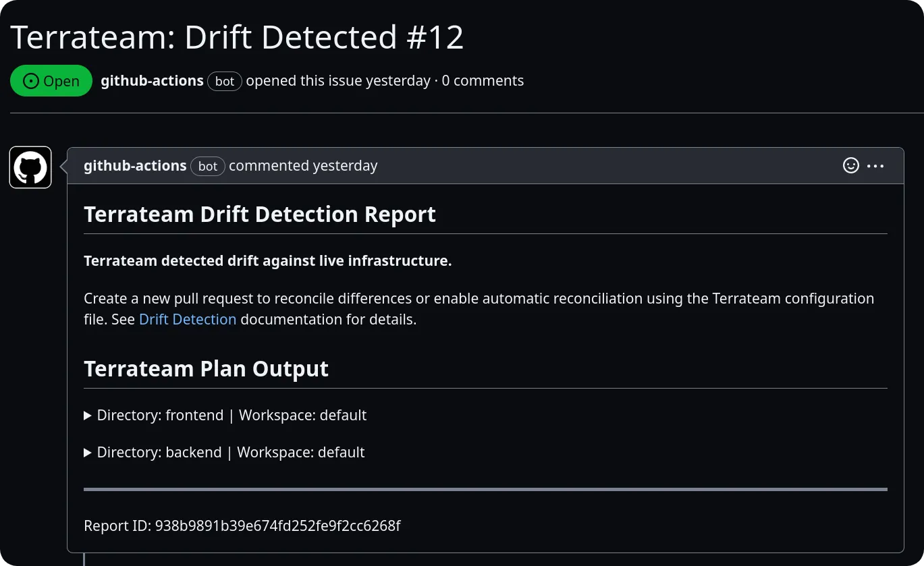Collapse the frontend workspace disclosure triangle
Image resolution: width=924 pixels, height=566 pixels.
tap(88, 416)
